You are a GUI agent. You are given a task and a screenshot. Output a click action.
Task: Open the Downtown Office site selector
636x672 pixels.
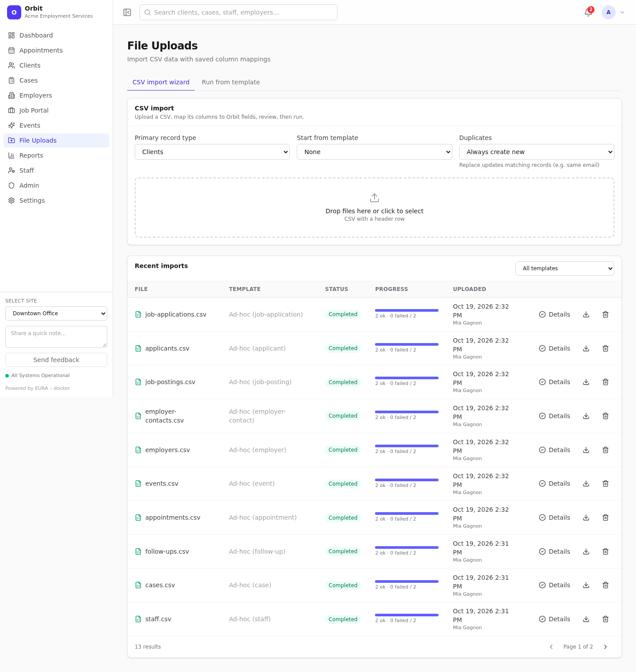pyautogui.click(x=56, y=313)
